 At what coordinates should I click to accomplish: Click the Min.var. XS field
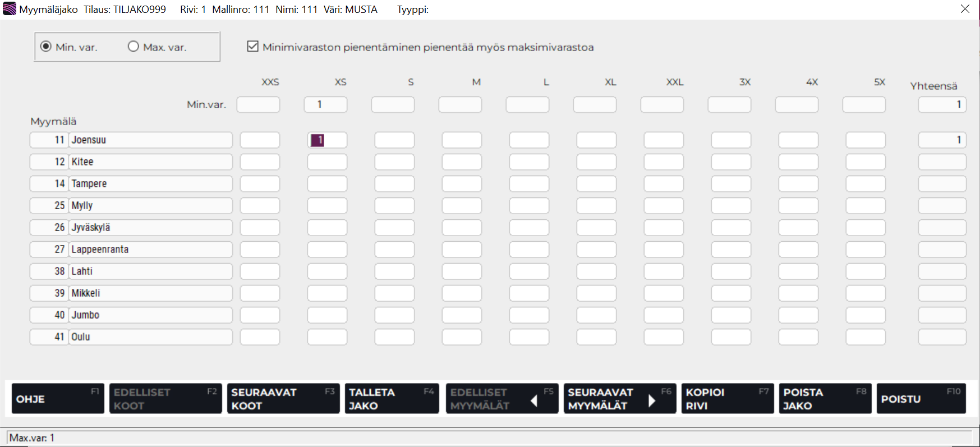pyautogui.click(x=325, y=105)
